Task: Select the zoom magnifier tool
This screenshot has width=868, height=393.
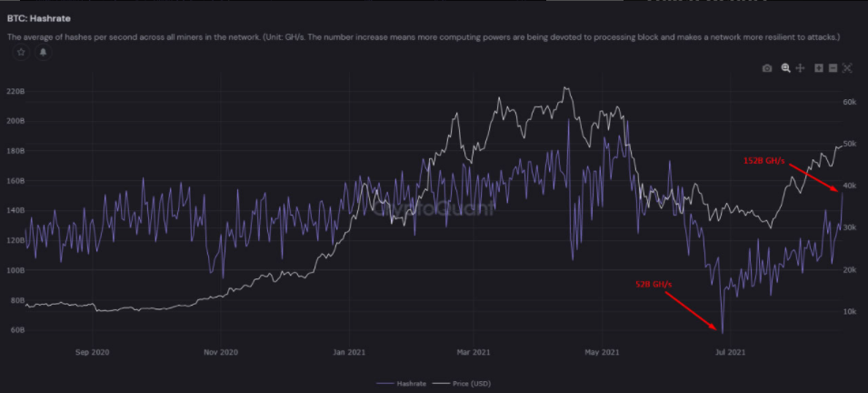Action: pyautogui.click(x=786, y=68)
